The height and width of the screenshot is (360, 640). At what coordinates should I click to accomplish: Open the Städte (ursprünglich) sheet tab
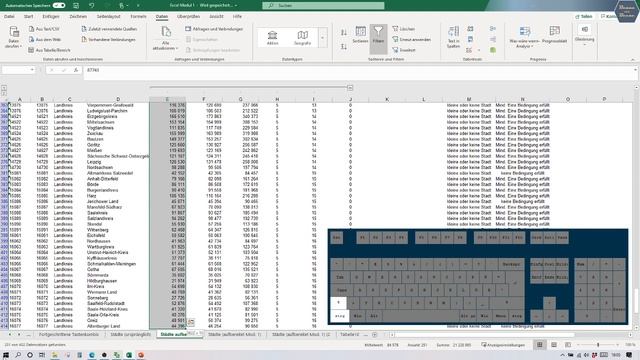130,334
